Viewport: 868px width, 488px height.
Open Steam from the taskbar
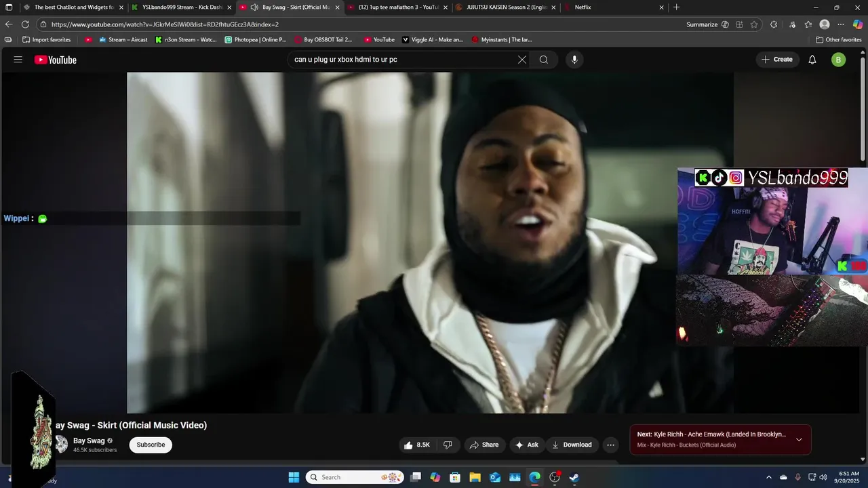[x=574, y=477]
